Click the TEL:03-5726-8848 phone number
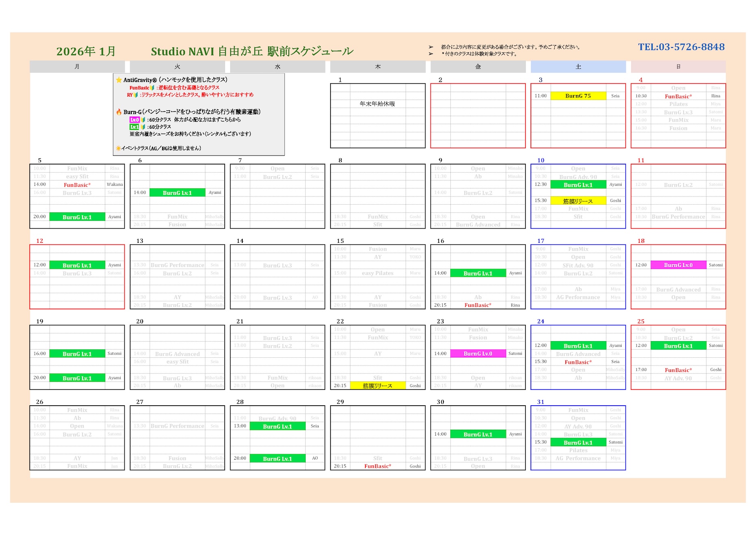The height and width of the screenshot is (534, 756). click(x=681, y=47)
